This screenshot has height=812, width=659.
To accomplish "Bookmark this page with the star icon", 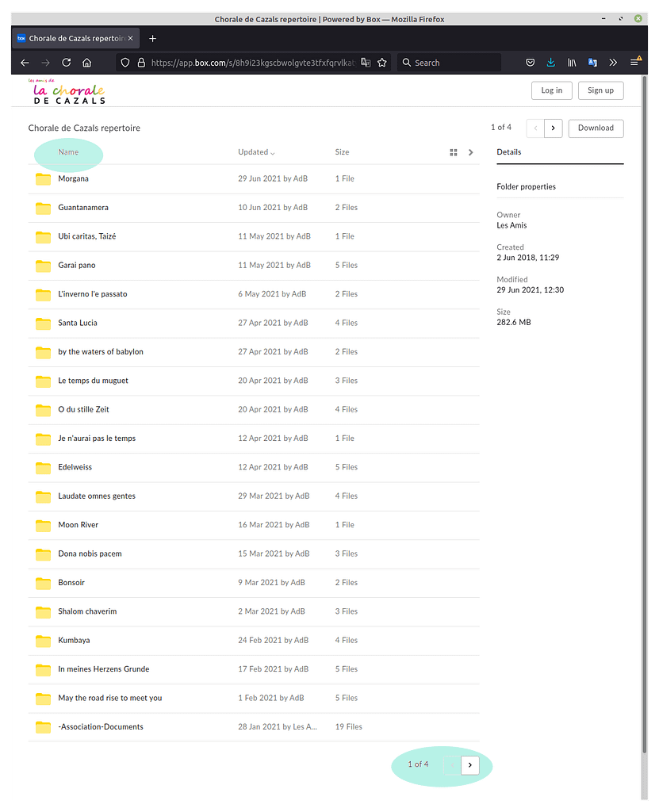I will (382, 63).
